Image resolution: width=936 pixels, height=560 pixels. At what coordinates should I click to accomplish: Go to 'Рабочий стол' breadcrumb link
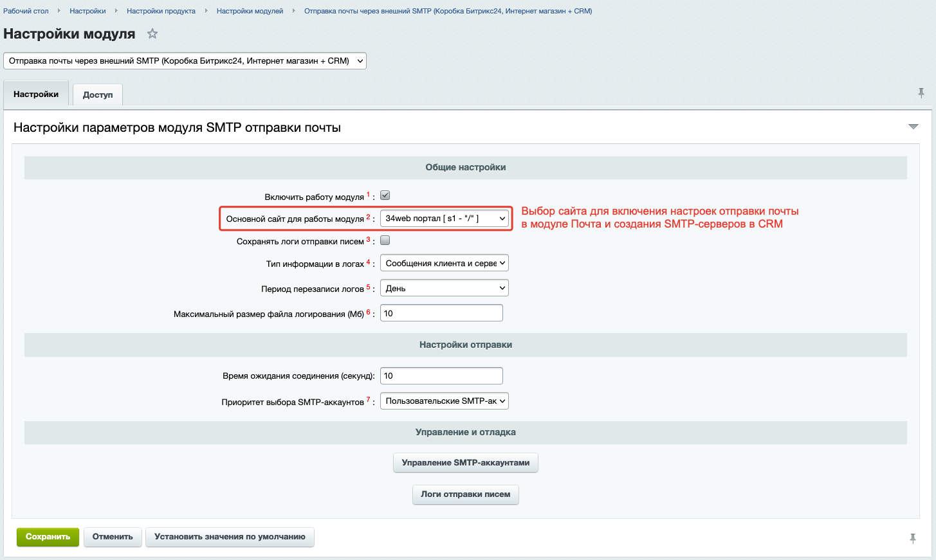point(26,11)
